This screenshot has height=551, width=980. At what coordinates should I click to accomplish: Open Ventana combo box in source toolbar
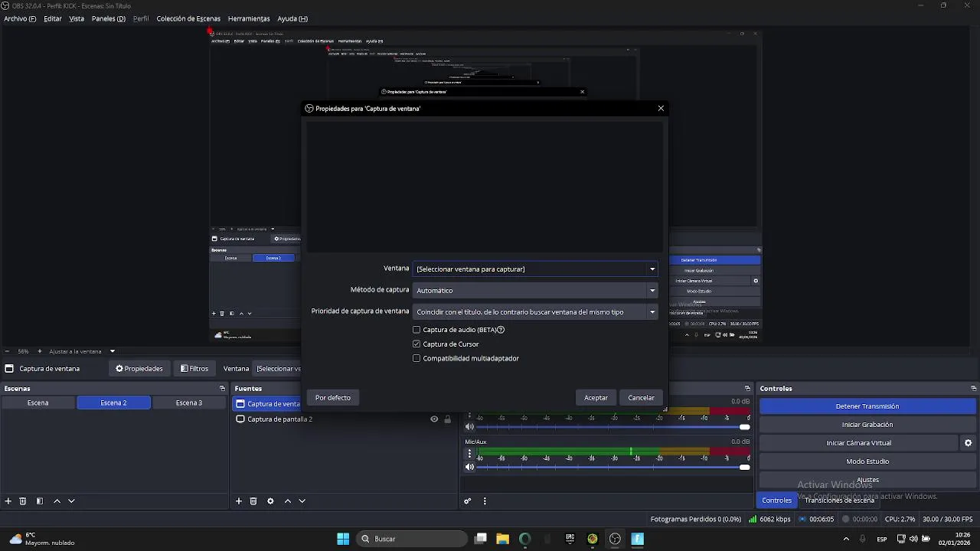[x=278, y=369]
